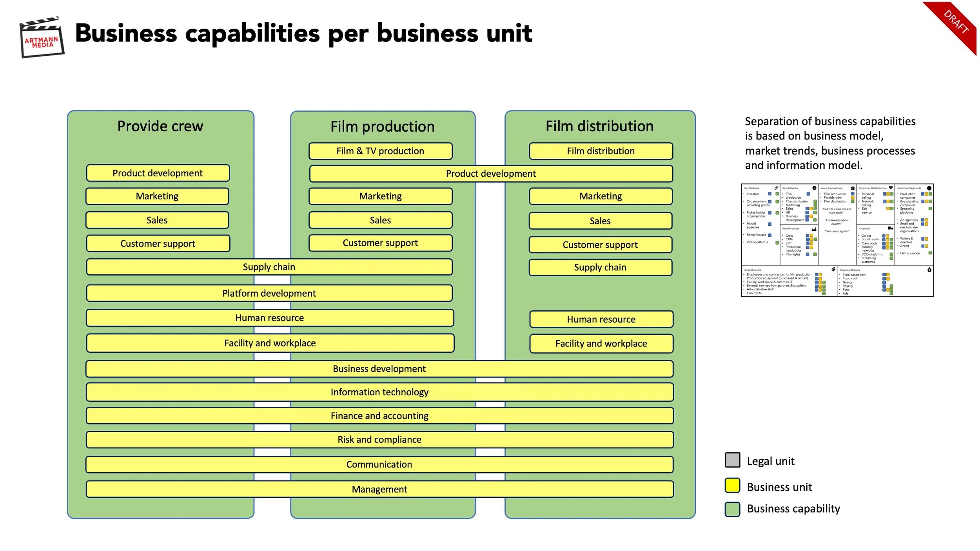Click the Artmann Media clapperboard logo
Viewport: 980px width, 551px height.
tap(42, 38)
